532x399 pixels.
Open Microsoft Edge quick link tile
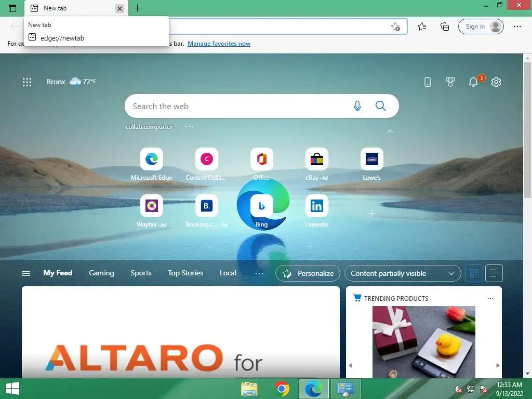pyautogui.click(x=151, y=164)
